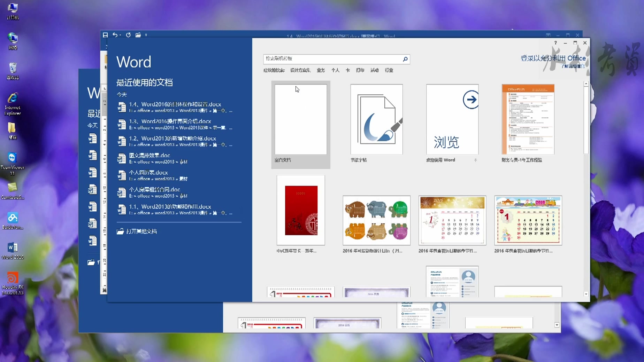Select the 行业 suggested search category
The width and height of the screenshot is (644, 362).
tap(389, 70)
